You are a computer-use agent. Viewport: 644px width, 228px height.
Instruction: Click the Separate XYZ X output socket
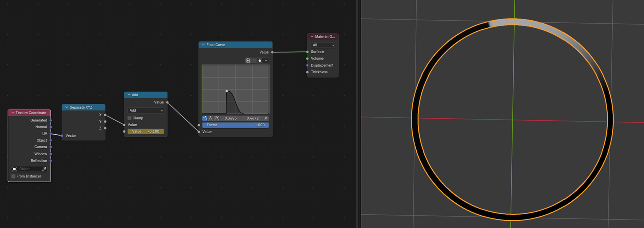(x=105, y=115)
